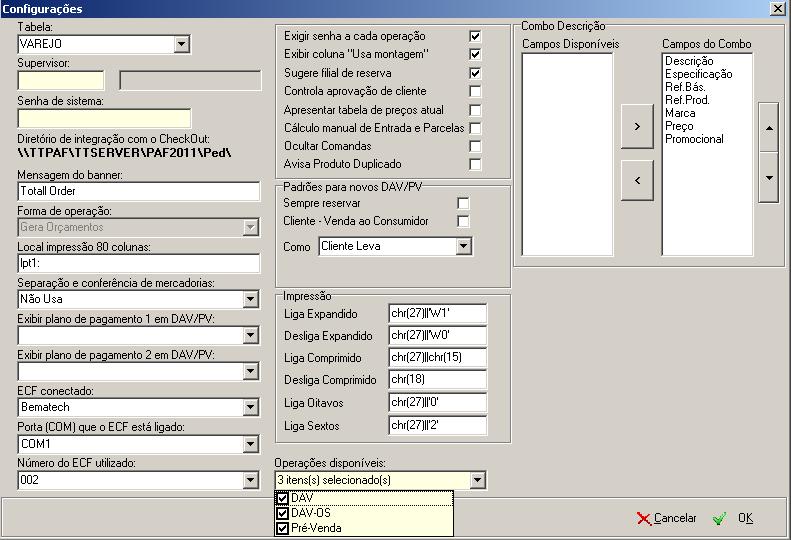Move selected combo field down

[x=768, y=180]
